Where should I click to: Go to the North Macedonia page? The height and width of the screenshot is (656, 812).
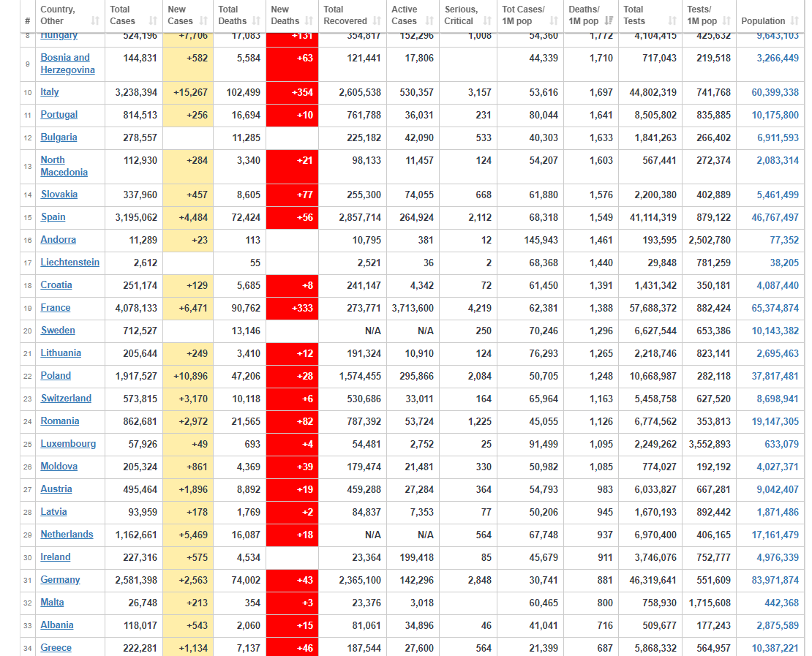64,166
